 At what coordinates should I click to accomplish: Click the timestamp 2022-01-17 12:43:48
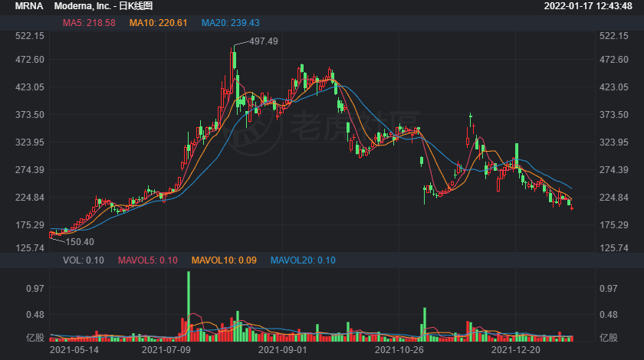[x=588, y=6]
